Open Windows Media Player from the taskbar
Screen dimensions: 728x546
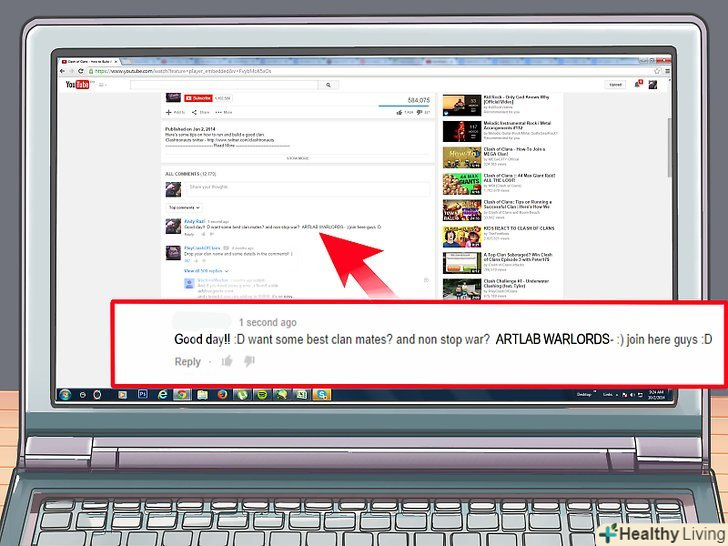tap(122, 395)
